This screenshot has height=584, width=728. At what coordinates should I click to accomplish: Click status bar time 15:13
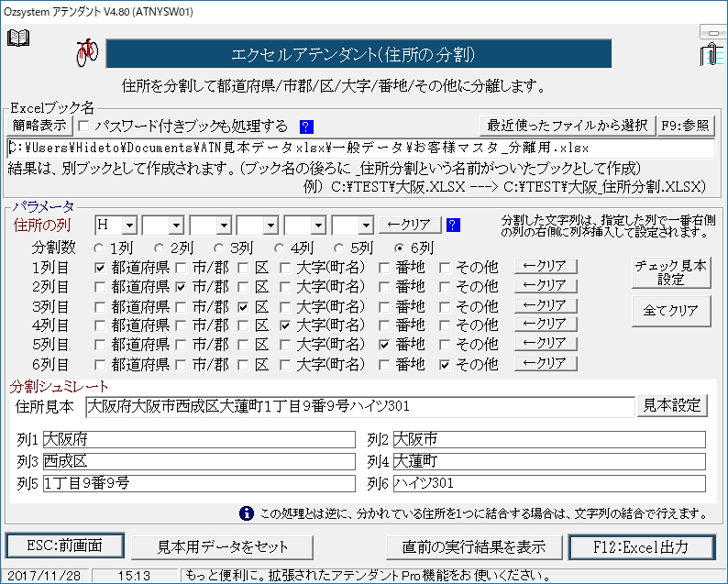point(134,576)
